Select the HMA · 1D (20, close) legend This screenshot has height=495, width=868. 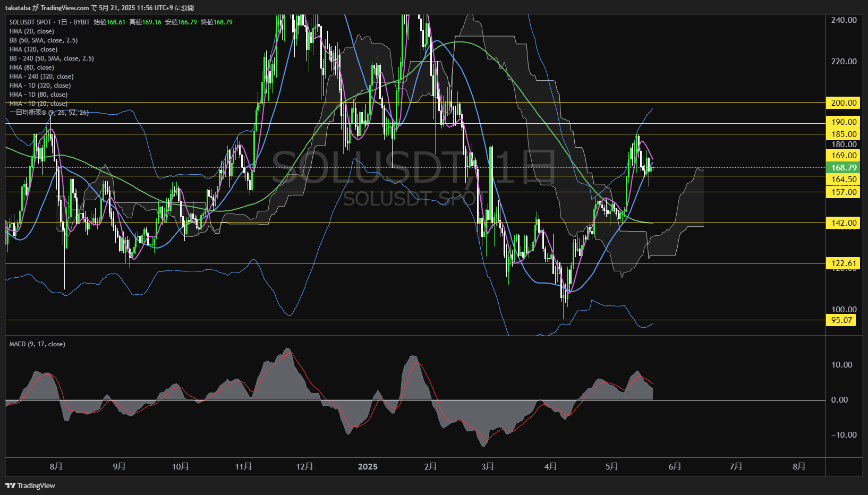coord(38,104)
